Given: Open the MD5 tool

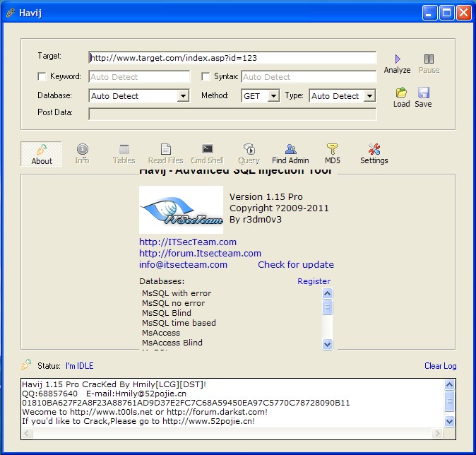Looking at the screenshot, I should [x=333, y=154].
